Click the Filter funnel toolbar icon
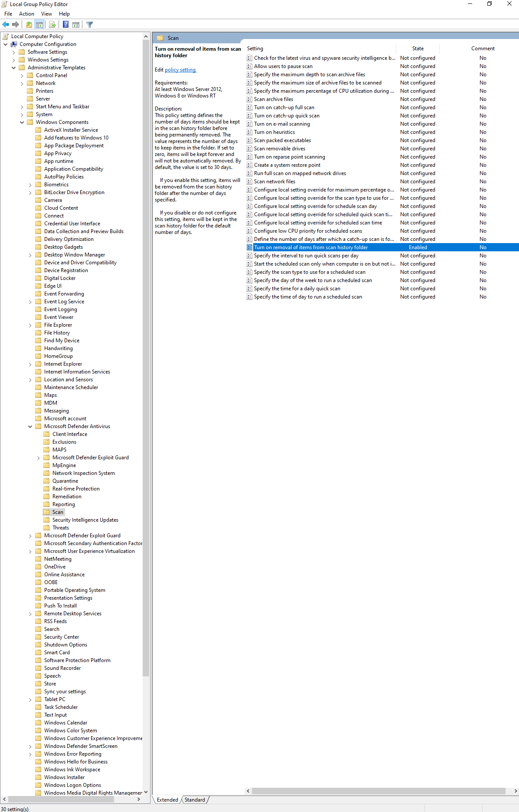Image resolution: width=519 pixels, height=812 pixels. click(x=90, y=25)
